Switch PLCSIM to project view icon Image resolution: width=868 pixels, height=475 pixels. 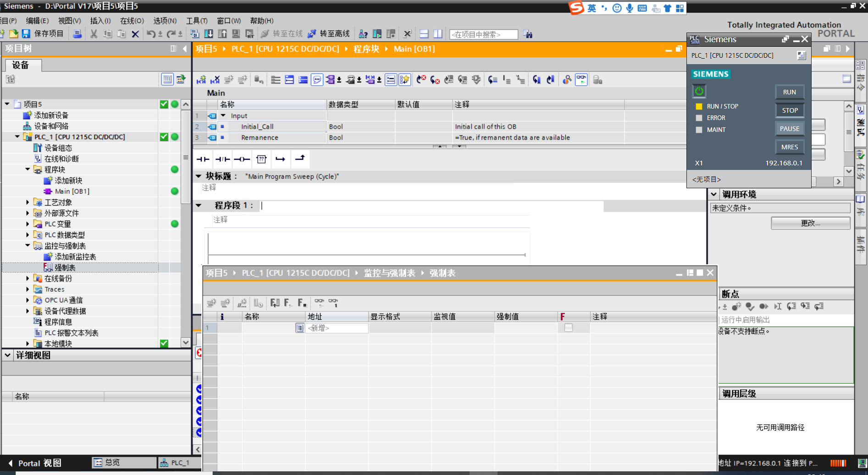pos(802,55)
